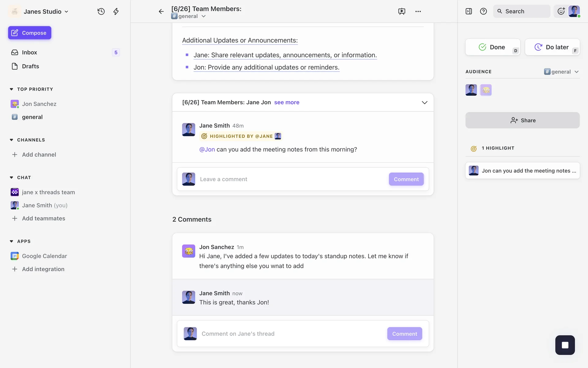The width and height of the screenshot is (588, 368).
Task: Open the help question mark icon
Action: 483,11
